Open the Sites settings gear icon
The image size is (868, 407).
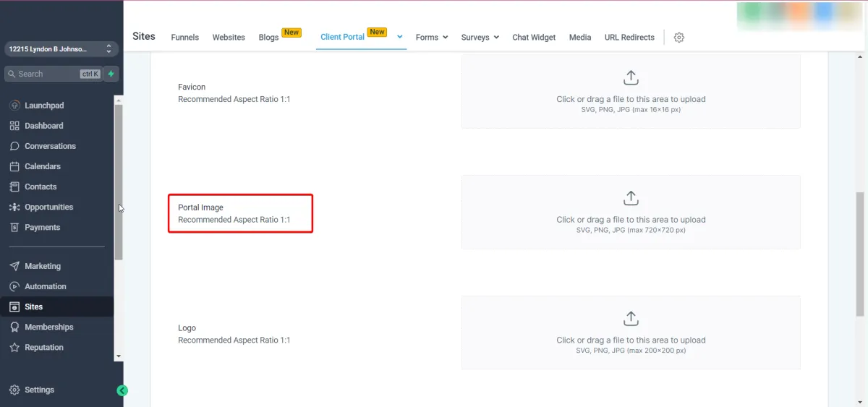point(678,38)
